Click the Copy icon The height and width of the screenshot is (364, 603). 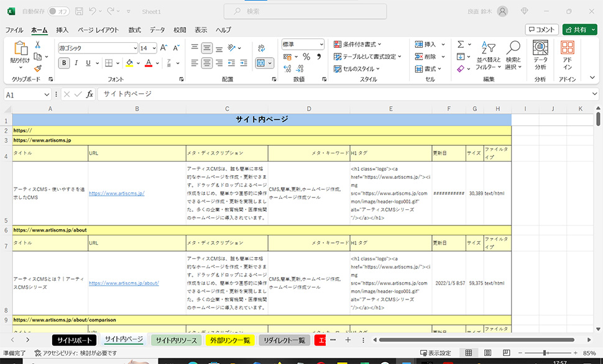38,57
